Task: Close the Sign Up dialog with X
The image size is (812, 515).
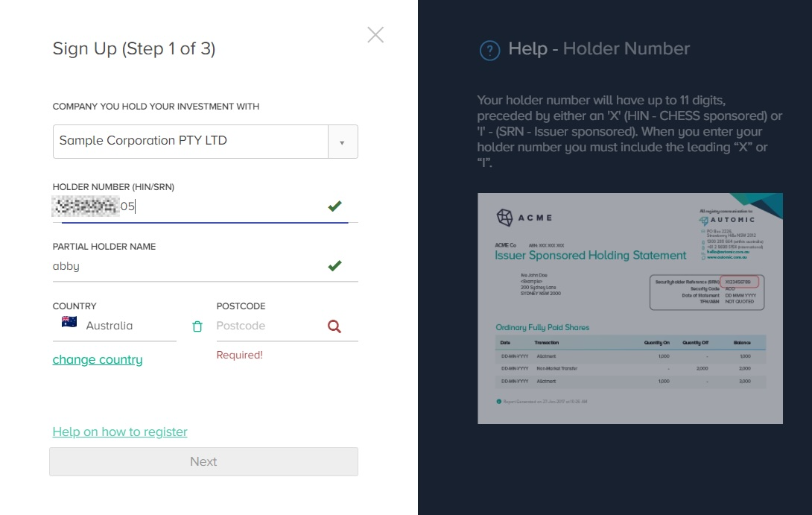Action: click(x=375, y=35)
